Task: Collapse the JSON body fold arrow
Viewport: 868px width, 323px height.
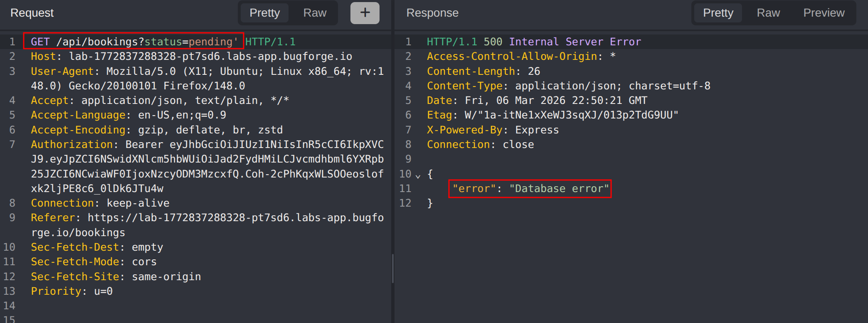Action: 418,176
